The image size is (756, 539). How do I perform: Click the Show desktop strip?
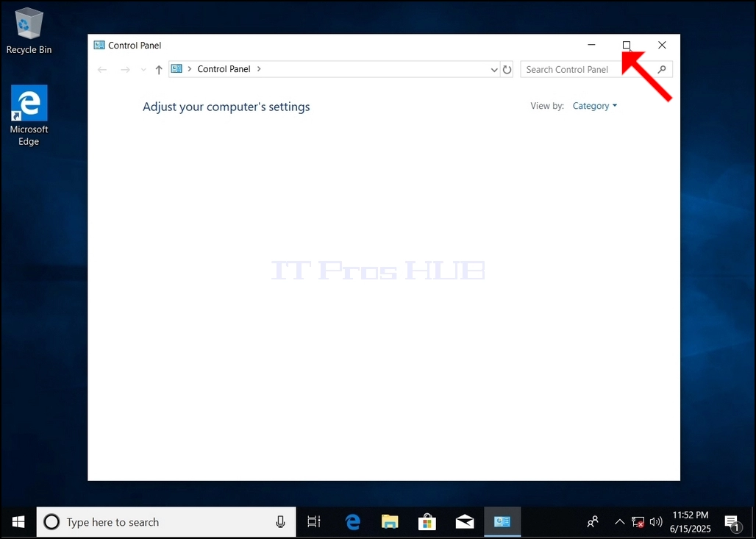point(753,521)
